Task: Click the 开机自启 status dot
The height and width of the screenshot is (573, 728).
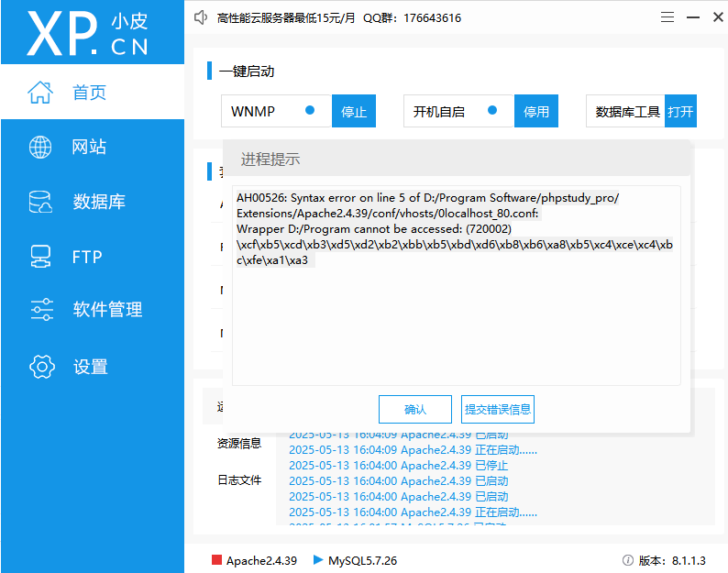Action: click(x=492, y=110)
